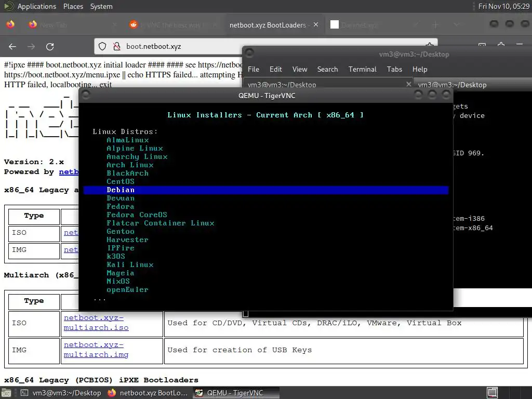Open the Applications menu
This screenshot has width=532, height=399.
(x=37, y=6)
